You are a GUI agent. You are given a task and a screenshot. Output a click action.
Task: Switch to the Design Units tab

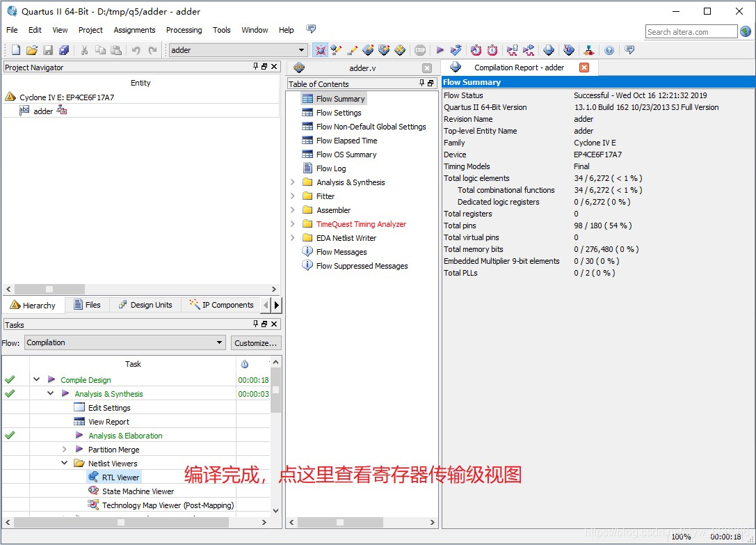tap(145, 305)
